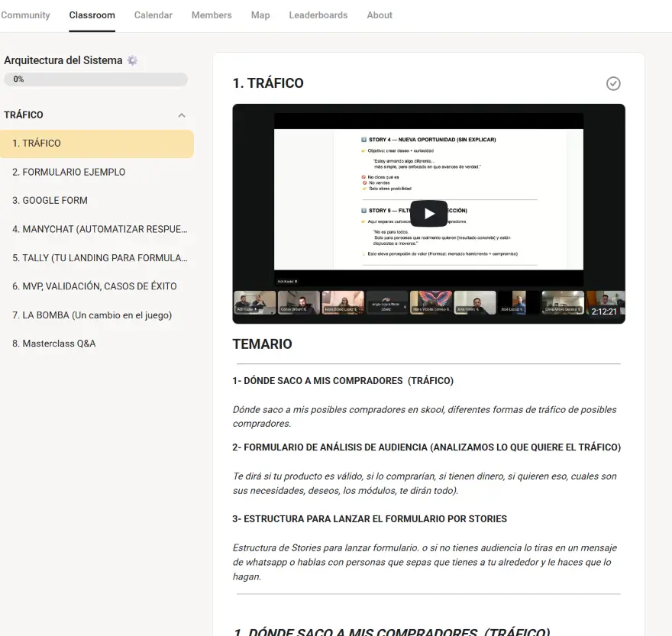Mark lesson 1. TRÁFICO as complete

[613, 84]
